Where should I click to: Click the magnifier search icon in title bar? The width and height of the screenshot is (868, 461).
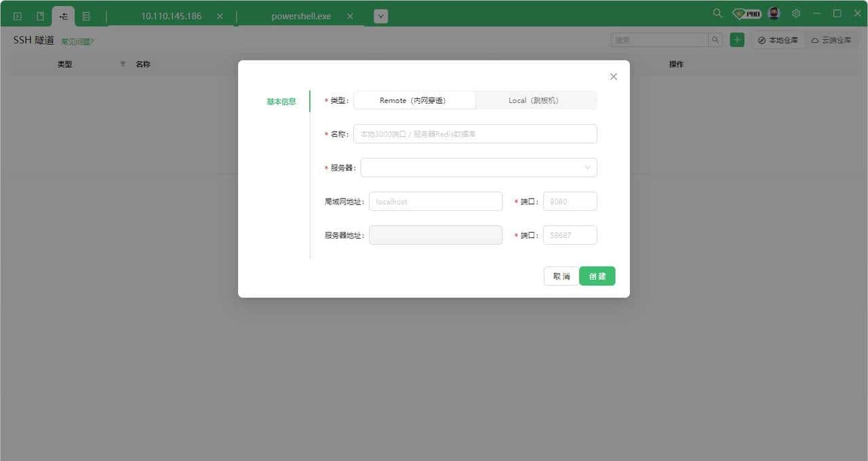tap(717, 14)
